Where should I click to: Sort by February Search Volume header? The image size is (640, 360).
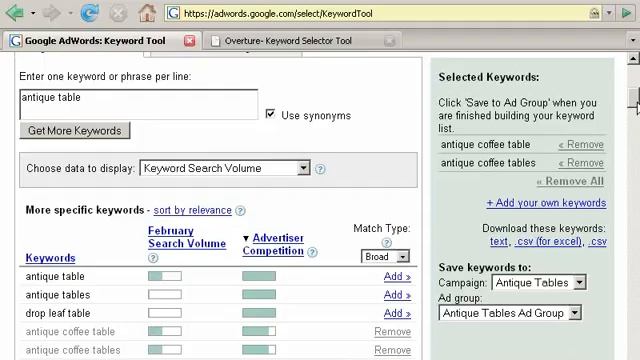click(x=187, y=237)
